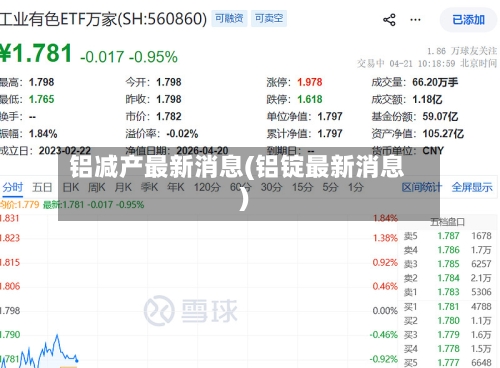
Task: Select the 买3 order row at 1.779
Action: 447,335
